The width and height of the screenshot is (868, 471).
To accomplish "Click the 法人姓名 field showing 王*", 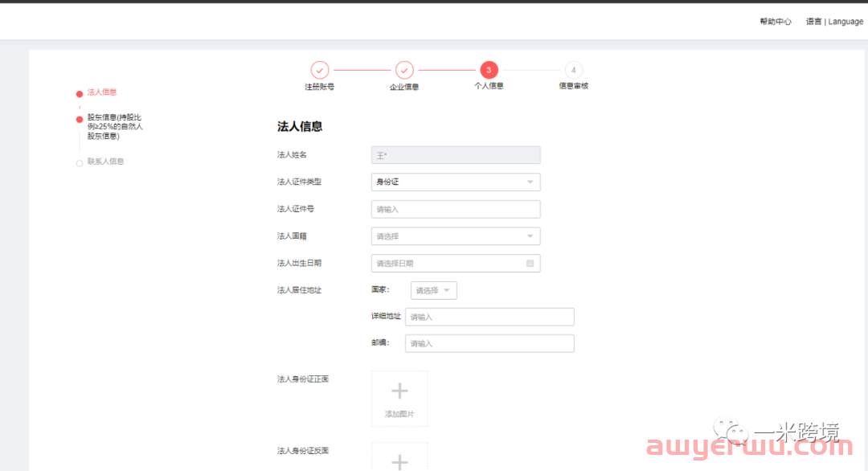I will coord(456,155).
